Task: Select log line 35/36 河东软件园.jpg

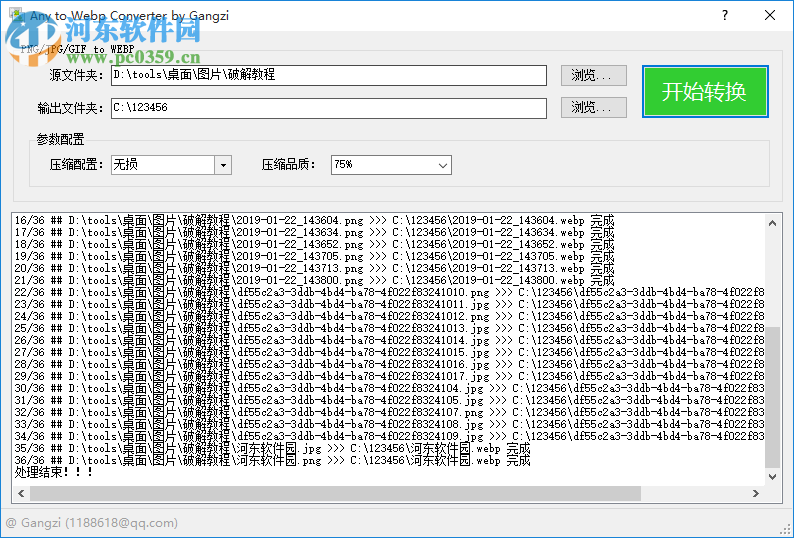Action: coord(272,449)
